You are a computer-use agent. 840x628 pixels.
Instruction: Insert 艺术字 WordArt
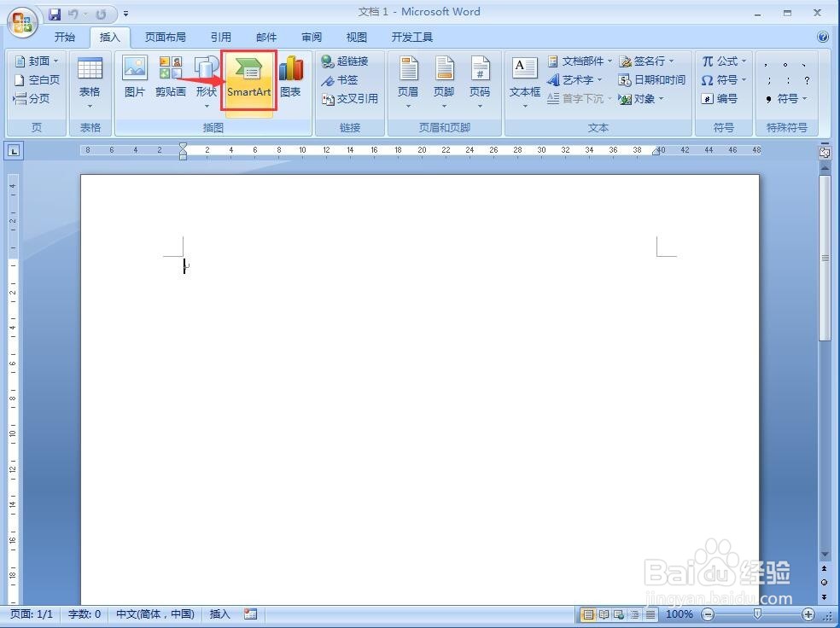[x=575, y=79]
